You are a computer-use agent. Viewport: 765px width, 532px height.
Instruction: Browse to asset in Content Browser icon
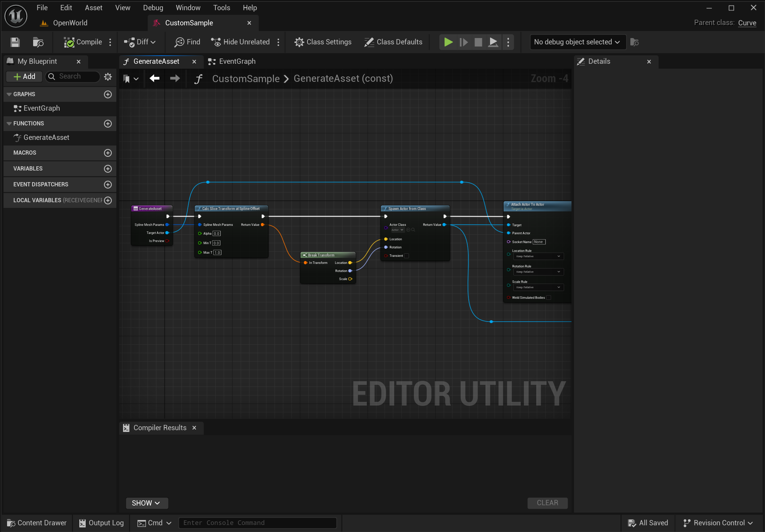(38, 42)
